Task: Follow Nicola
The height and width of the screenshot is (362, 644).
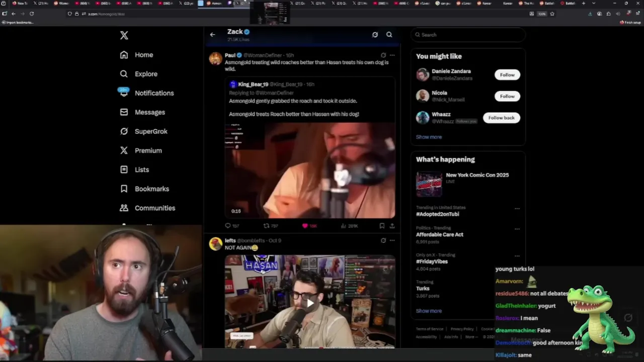Action: [x=507, y=96]
